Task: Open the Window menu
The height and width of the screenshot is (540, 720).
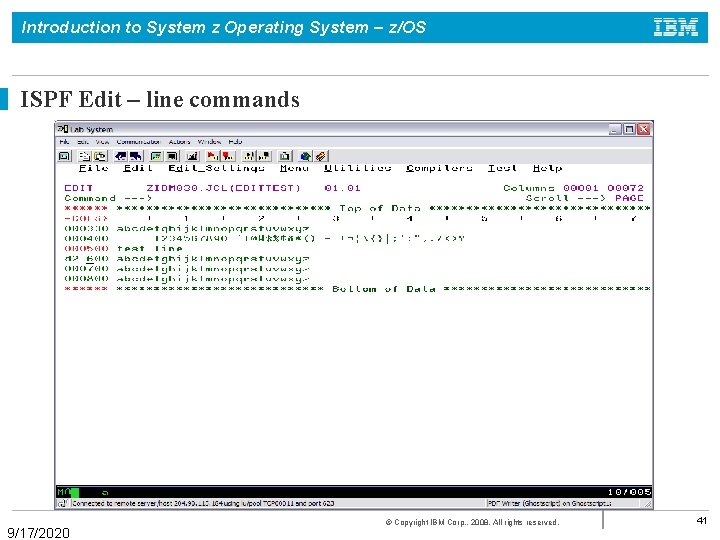Action: tap(209, 142)
